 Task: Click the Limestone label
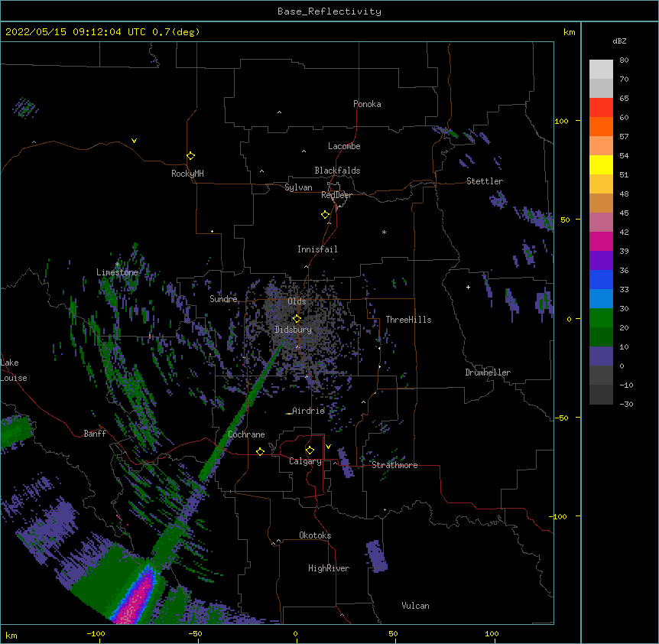pos(117,272)
